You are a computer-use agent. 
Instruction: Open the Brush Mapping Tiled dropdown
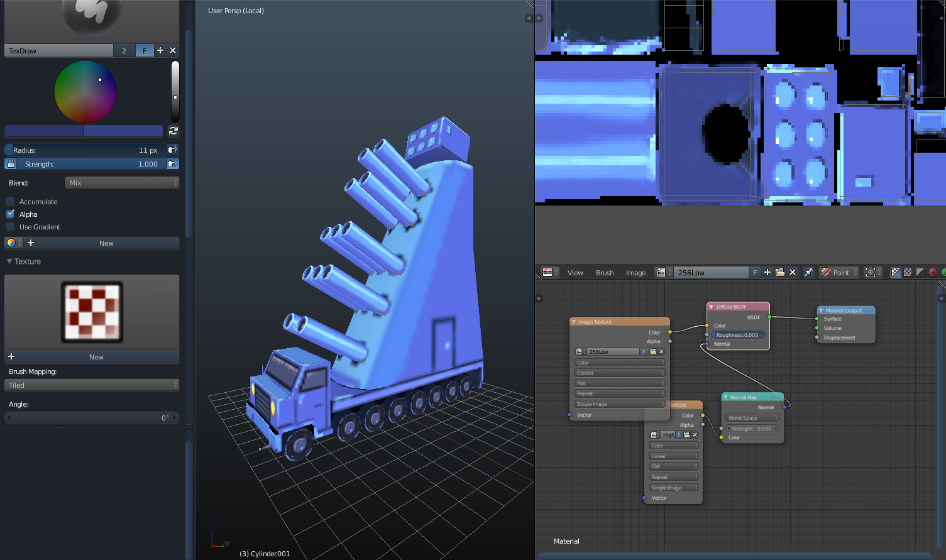[92, 385]
